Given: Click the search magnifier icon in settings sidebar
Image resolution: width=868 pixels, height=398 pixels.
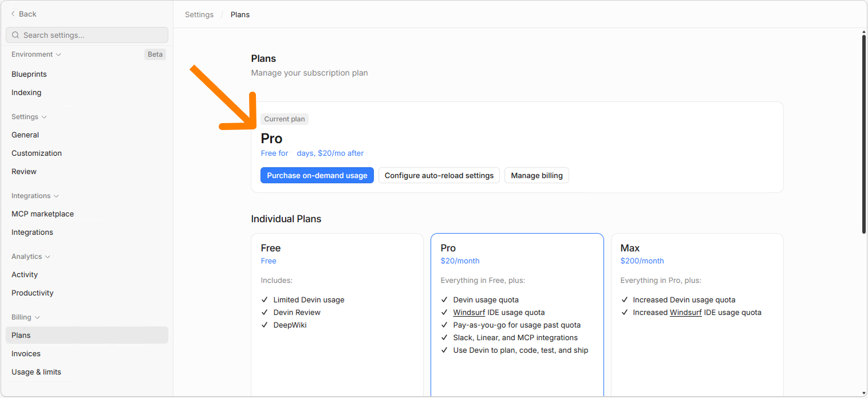Looking at the screenshot, I should (x=15, y=35).
